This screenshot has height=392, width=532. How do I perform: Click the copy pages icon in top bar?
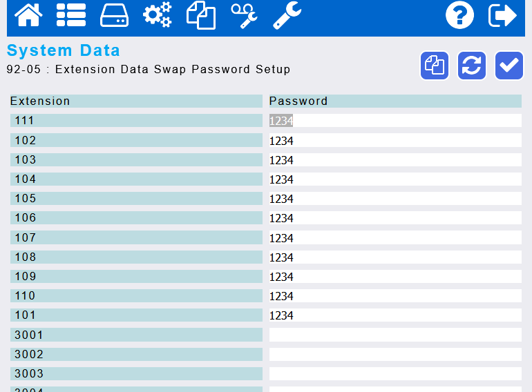click(201, 15)
